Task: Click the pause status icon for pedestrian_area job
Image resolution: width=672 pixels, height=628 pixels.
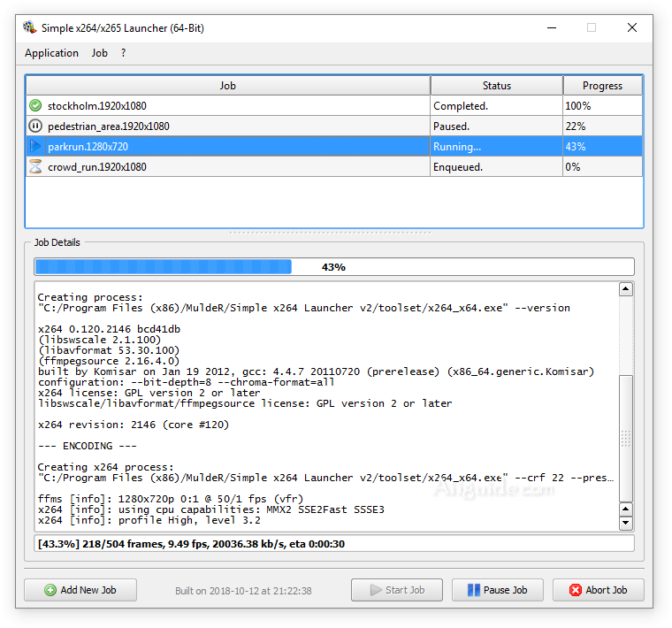Action: click(x=35, y=126)
